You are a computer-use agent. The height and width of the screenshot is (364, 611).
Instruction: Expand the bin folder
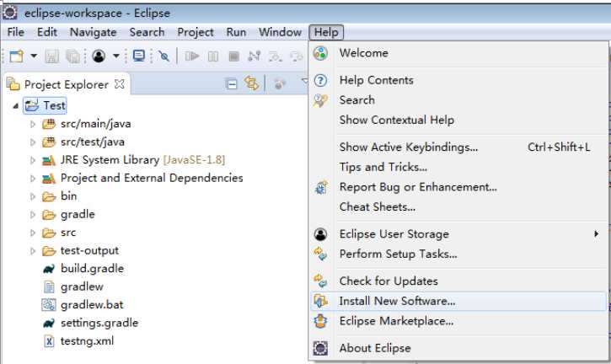[33, 196]
